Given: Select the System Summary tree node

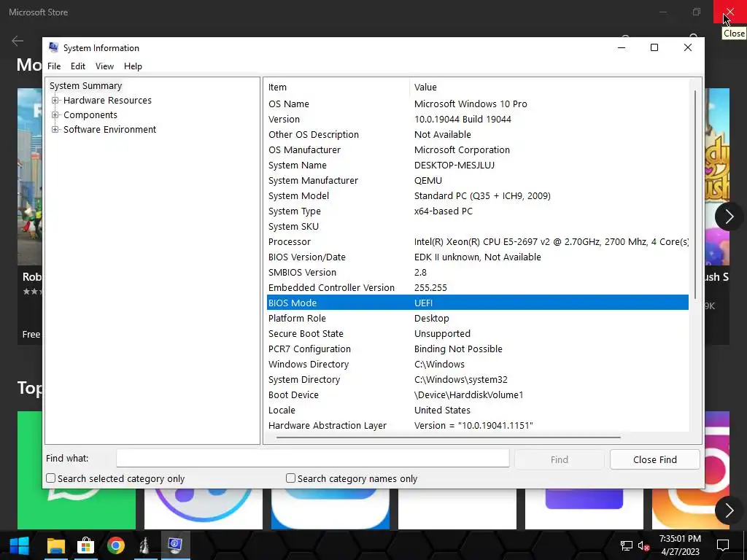Looking at the screenshot, I should pyautogui.click(x=86, y=86).
